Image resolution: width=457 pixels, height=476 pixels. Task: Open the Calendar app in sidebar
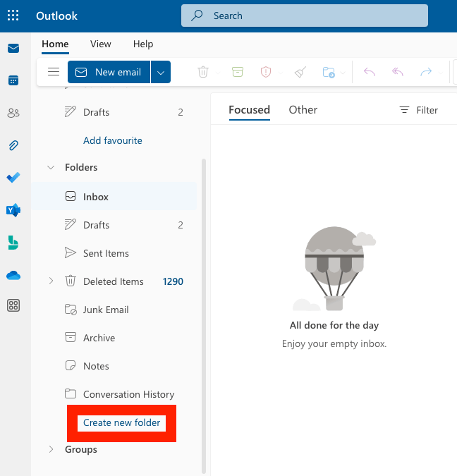pos(13,80)
